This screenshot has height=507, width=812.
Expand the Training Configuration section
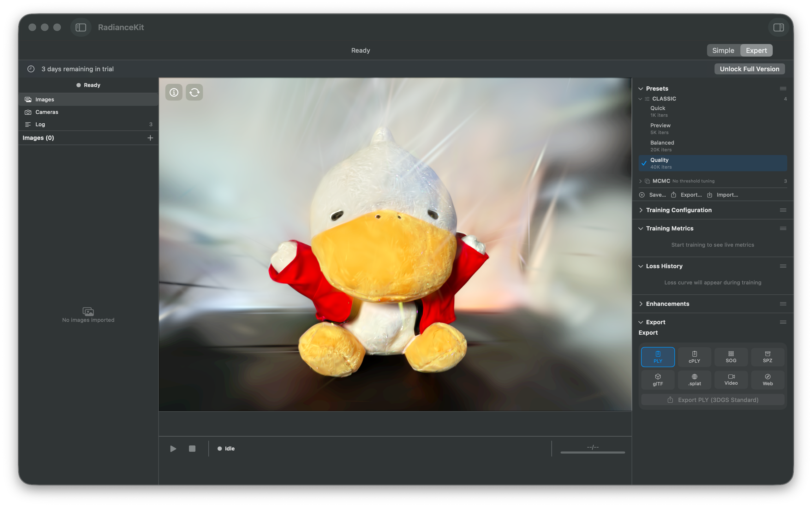click(x=641, y=210)
